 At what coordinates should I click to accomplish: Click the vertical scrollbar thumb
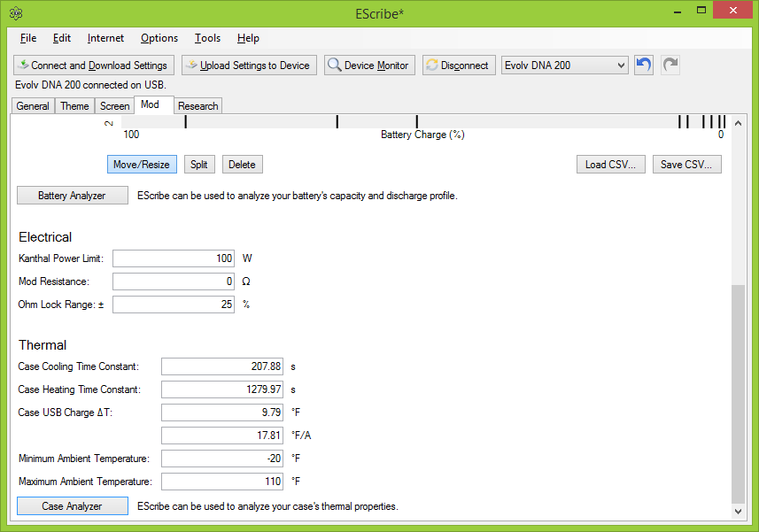(x=739, y=394)
